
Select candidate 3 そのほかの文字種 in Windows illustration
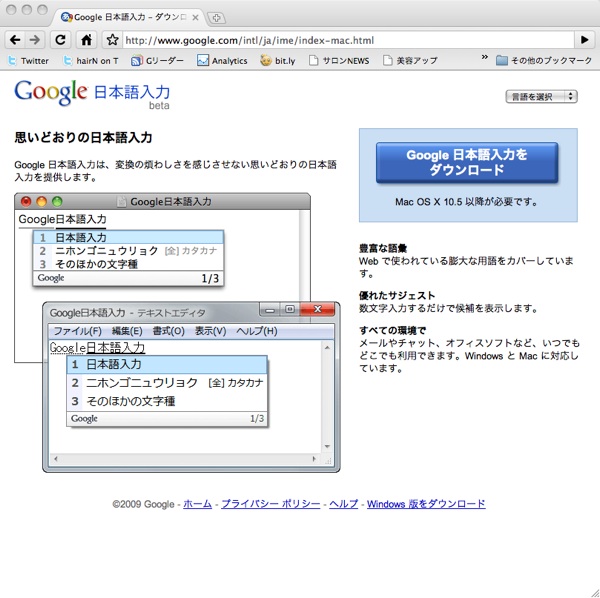pyautogui.click(x=167, y=401)
